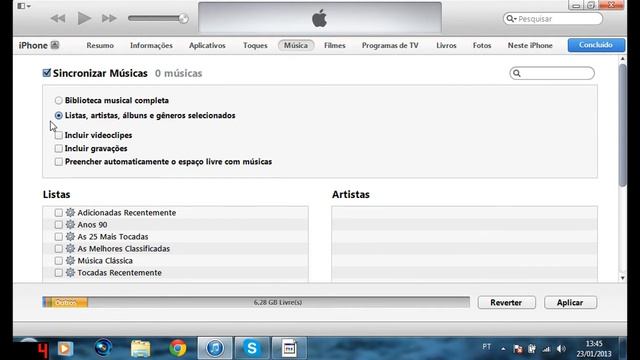Open the Fotos tab
This screenshot has width=640, height=360.
click(482, 45)
